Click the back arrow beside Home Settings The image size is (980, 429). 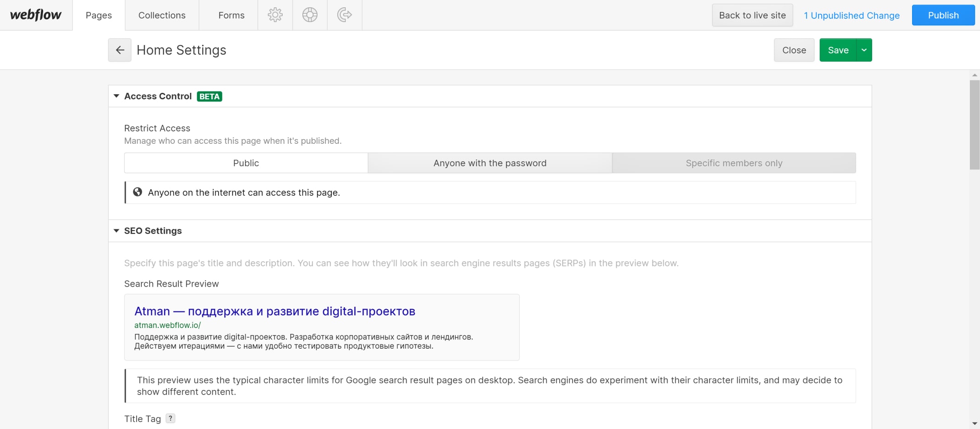pyautogui.click(x=120, y=50)
